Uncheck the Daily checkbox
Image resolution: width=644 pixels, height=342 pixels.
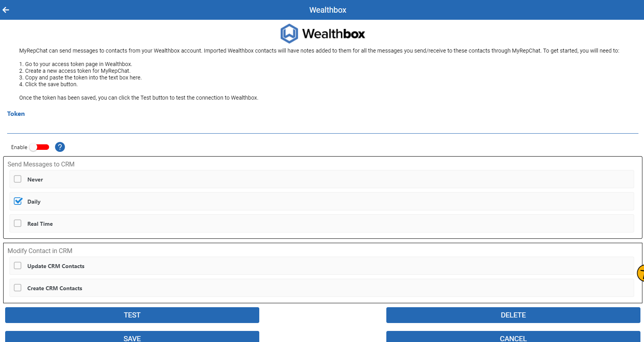[x=18, y=201]
